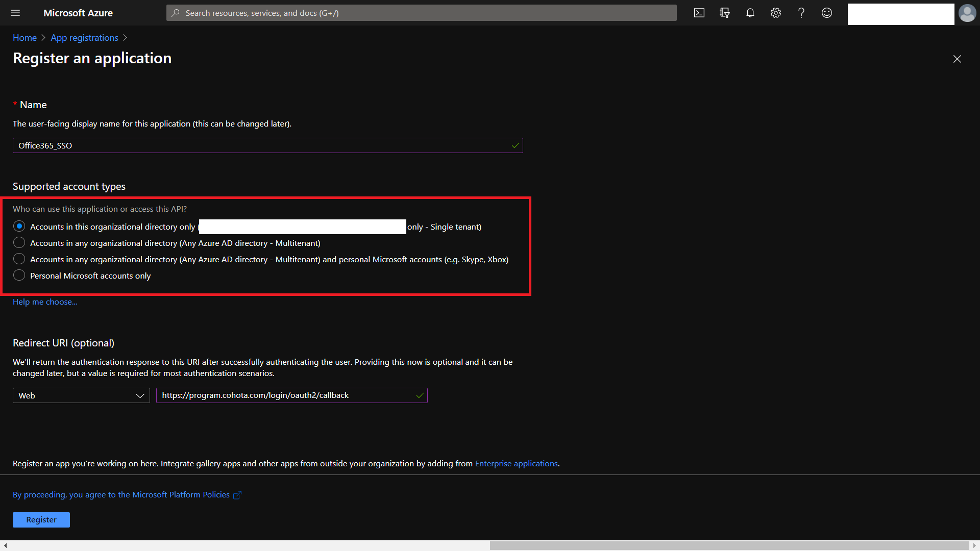Image resolution: width=980 pixels, height=551 pixels.
Task: Click the Register button
Action: point(41,519)
